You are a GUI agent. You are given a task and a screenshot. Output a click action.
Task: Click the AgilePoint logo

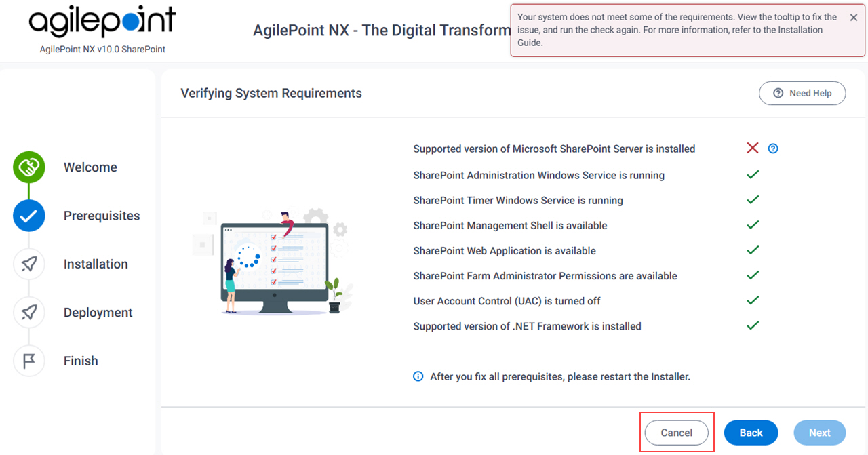[x=102, y=22]
